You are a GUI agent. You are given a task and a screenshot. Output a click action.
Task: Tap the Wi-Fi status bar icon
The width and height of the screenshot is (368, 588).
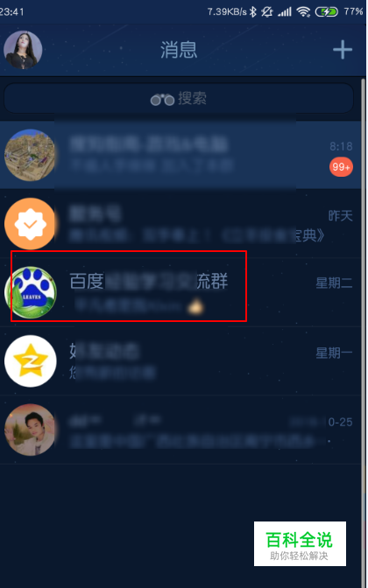pyautogui.click(x=303, y=12)
